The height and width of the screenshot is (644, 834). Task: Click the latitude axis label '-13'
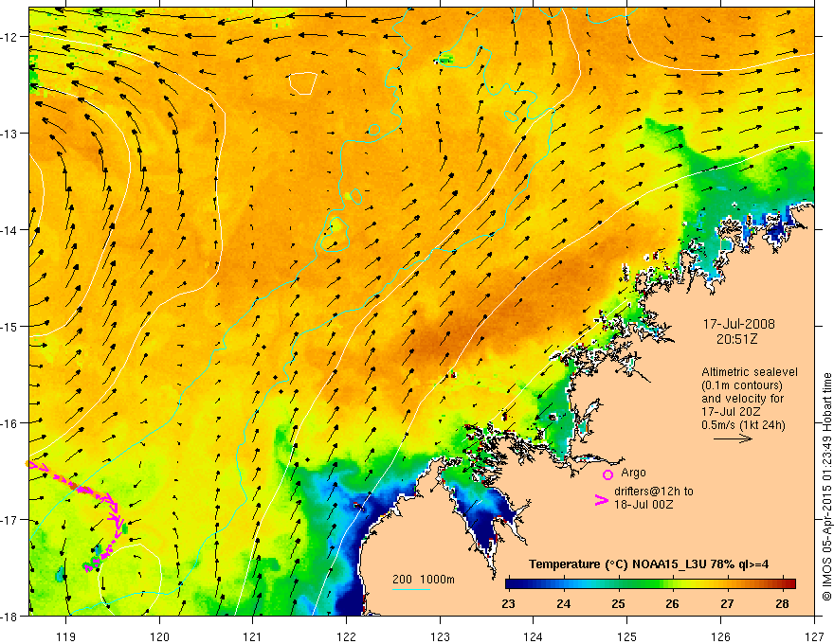click(x=10, y=134)
